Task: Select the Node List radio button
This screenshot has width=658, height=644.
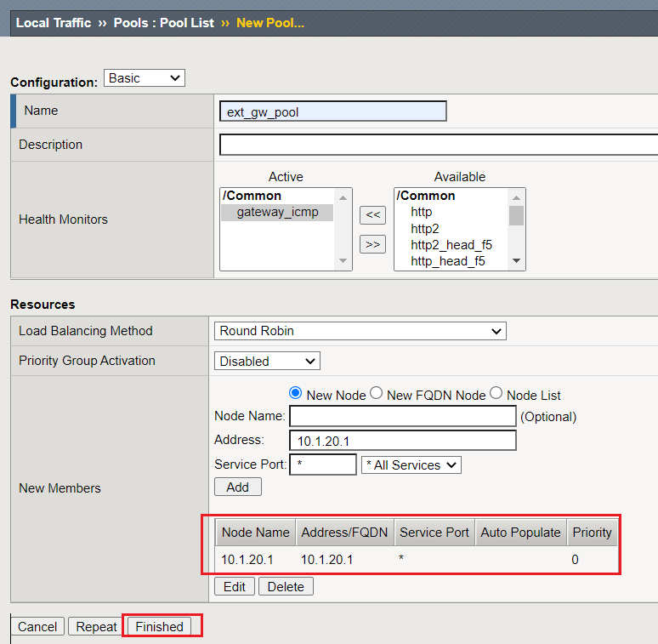Action: (x=496, y=393)
